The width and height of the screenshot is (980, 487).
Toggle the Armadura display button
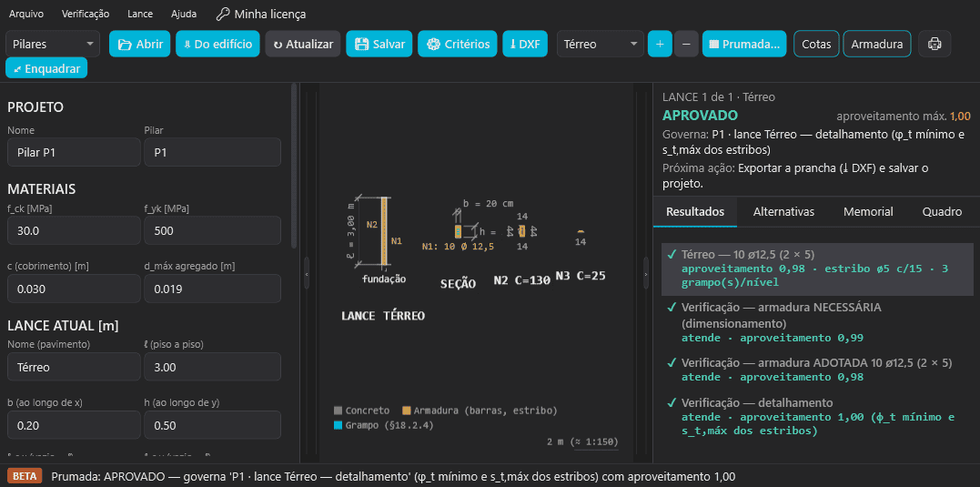click(x=877, y=44)
